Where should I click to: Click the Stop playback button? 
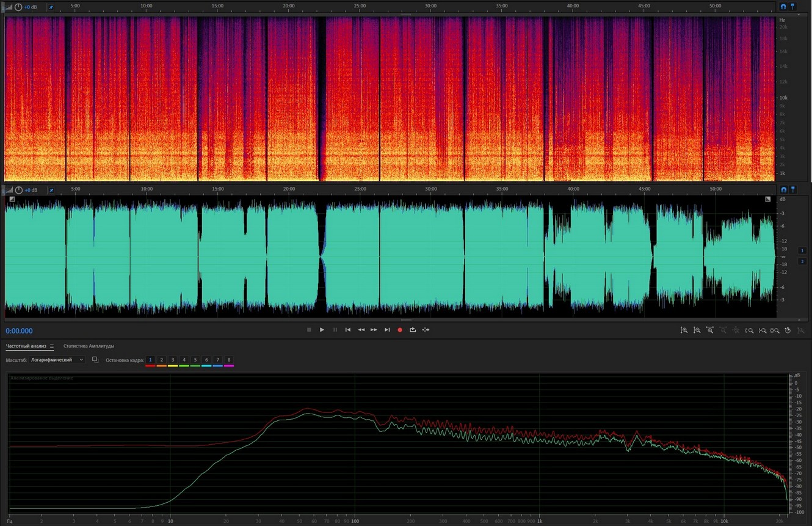click(x=309, y=330)
